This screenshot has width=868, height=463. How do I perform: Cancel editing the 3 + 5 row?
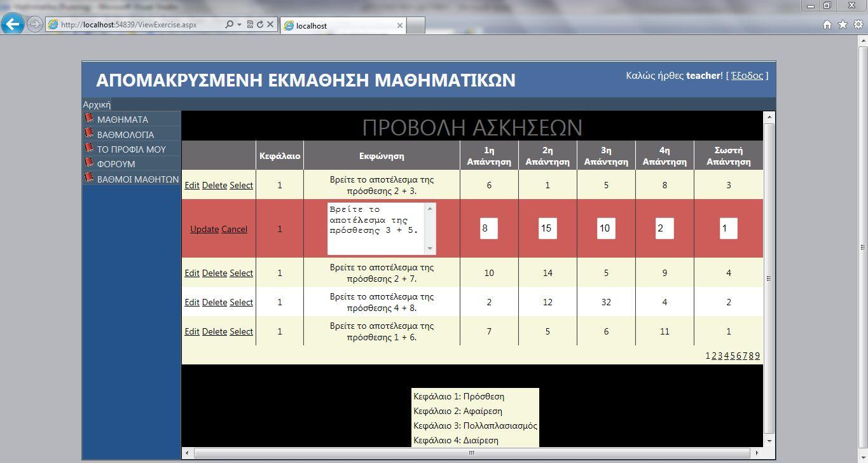(234, 229)
